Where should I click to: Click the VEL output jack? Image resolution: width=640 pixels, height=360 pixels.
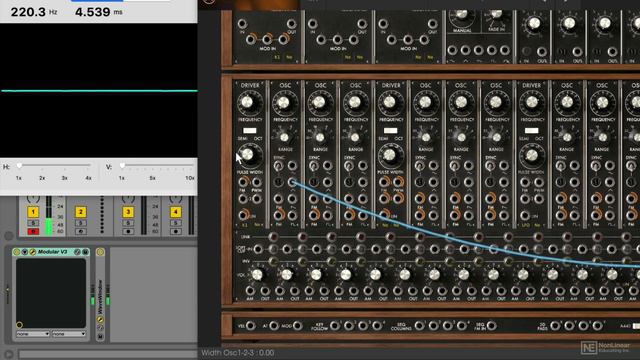coord(251,326)
